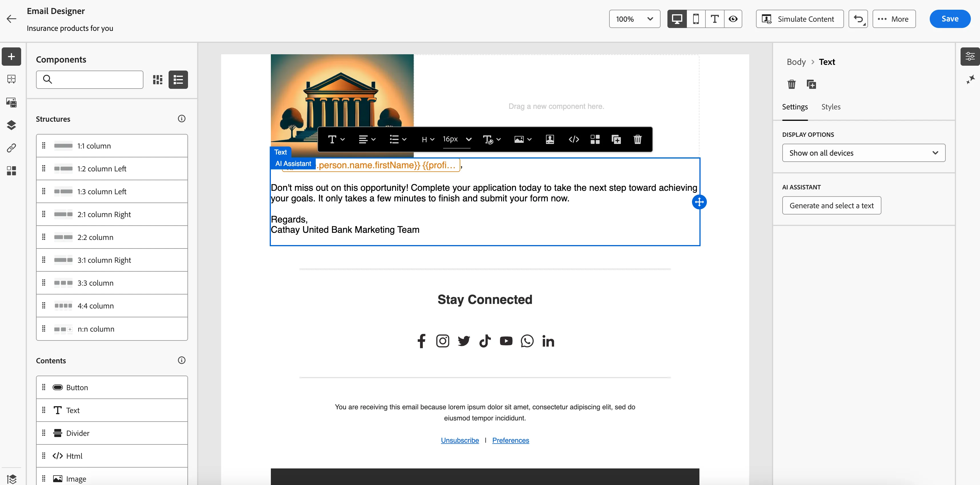Click the Unsubscribe link
Viewport: 980px width, 485px height.
click(459, 440)
